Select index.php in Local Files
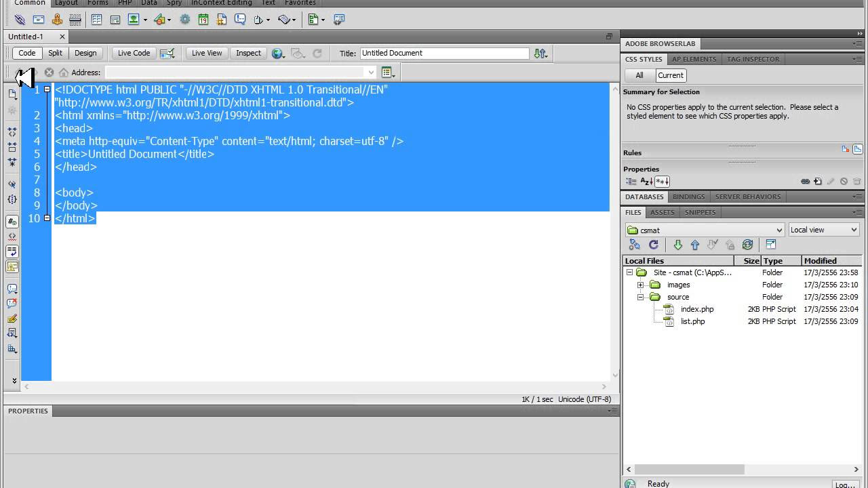Image resolution: width=868 pixels, height=488 pixels. 697,309
